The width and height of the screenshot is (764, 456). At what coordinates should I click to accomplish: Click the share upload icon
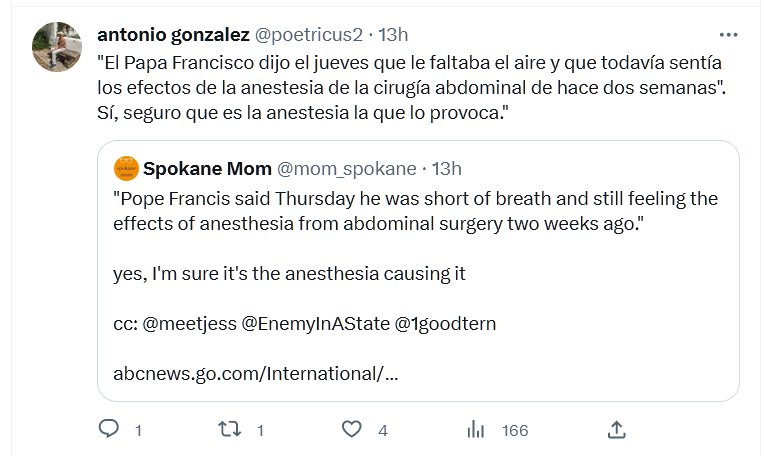tap(617, 429)
